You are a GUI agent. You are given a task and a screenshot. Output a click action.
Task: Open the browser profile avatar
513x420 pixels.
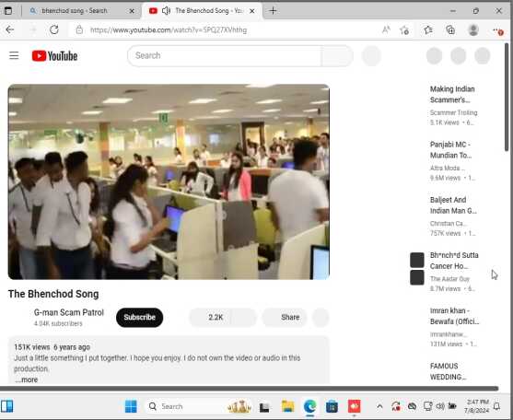click(473, 30)
